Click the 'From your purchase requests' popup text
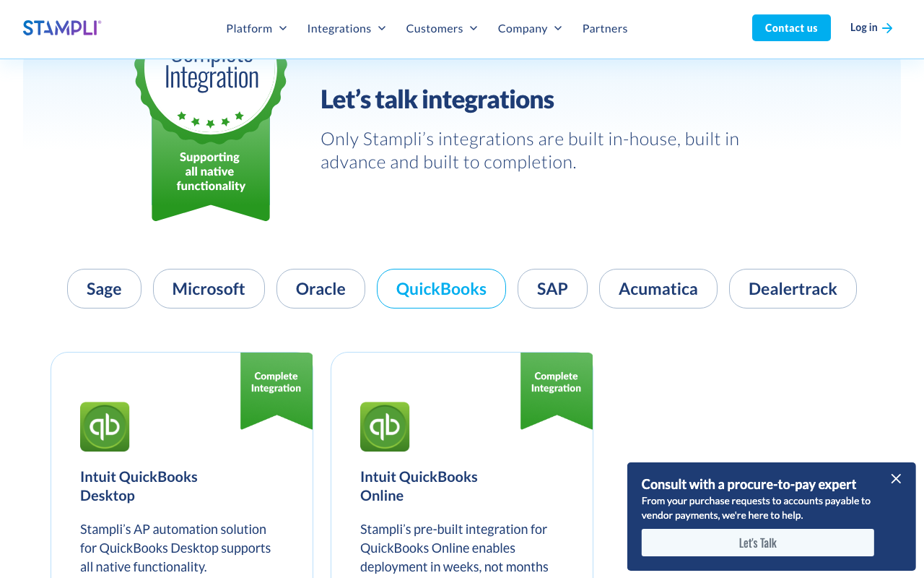This screenshot has width=924, height=578. [x=756, y=508]
